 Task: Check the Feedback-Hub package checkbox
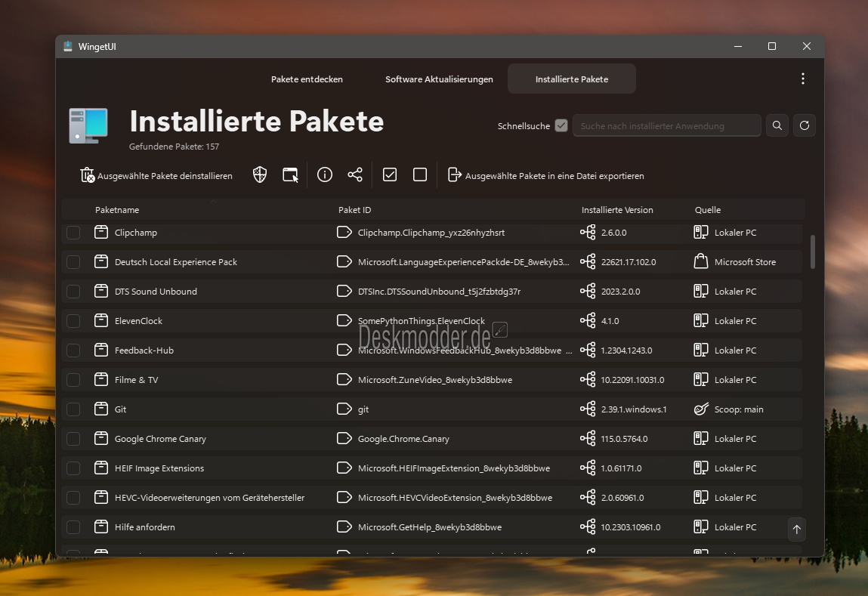click(x=73, y=350)
